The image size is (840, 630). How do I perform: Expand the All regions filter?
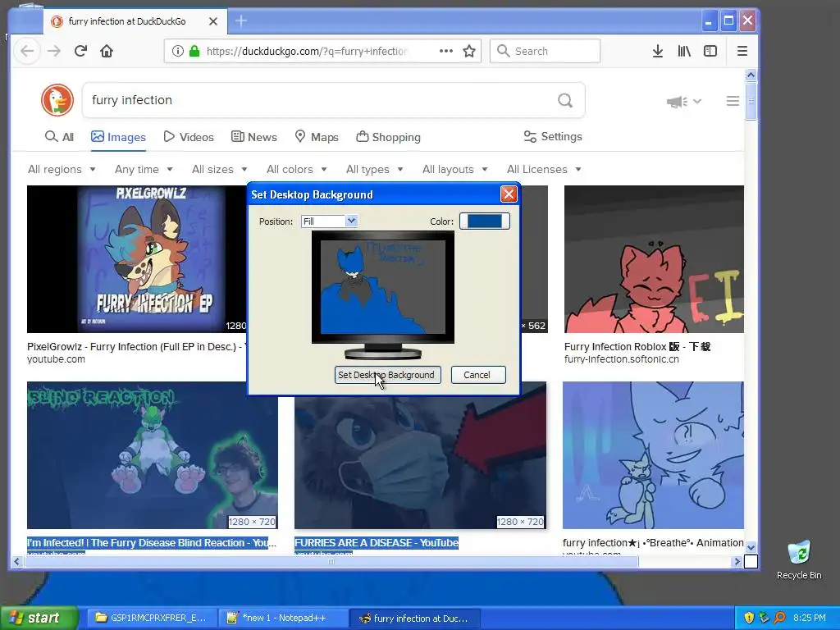coord(62,169)
